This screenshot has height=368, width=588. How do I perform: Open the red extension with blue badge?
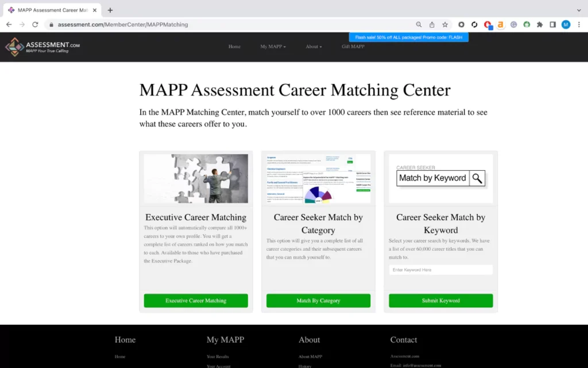(488, 25)
